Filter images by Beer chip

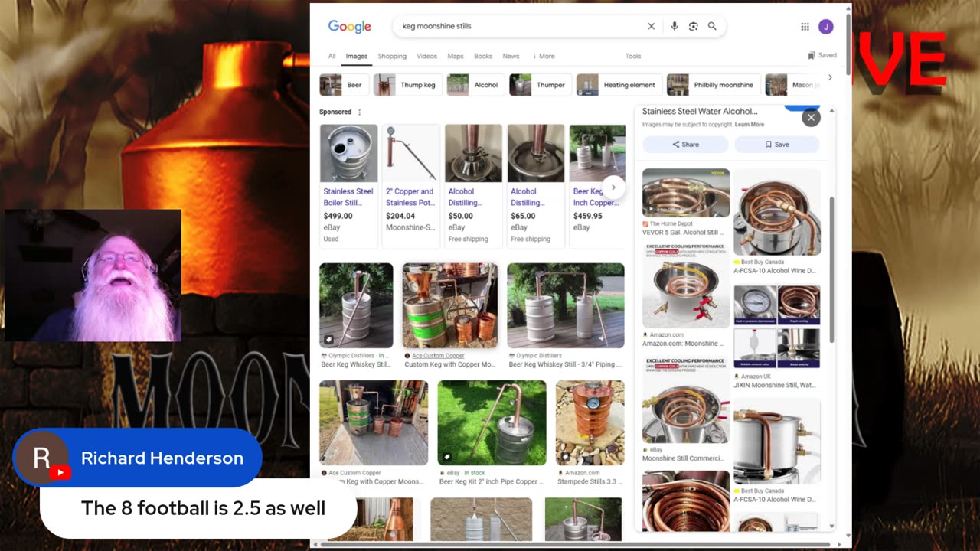(344, 85)
